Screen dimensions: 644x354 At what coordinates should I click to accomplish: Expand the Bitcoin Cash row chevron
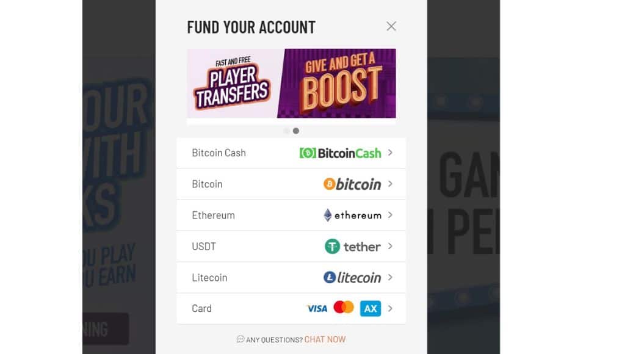(x=390, y=153)
